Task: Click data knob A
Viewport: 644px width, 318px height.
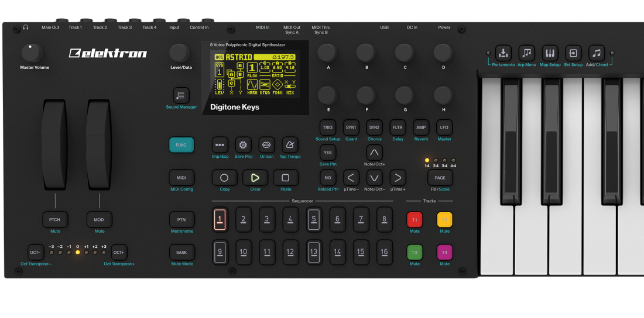Action: tap(328, 53)
